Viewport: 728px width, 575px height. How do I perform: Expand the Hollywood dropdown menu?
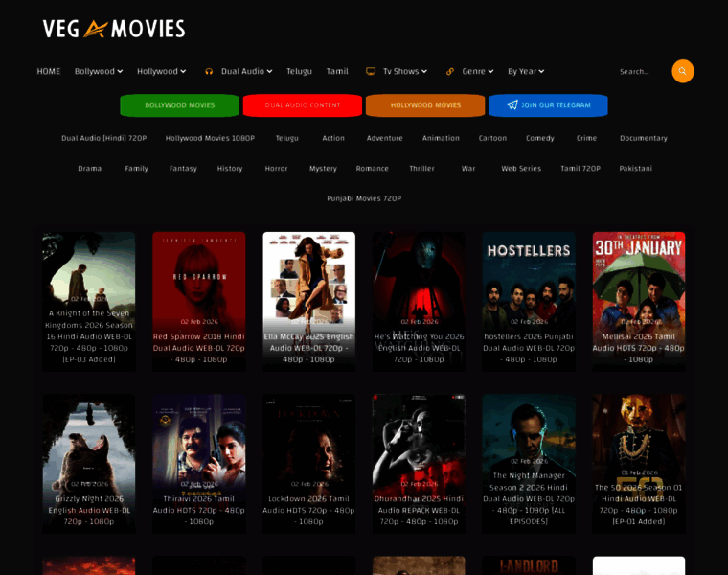161,71
